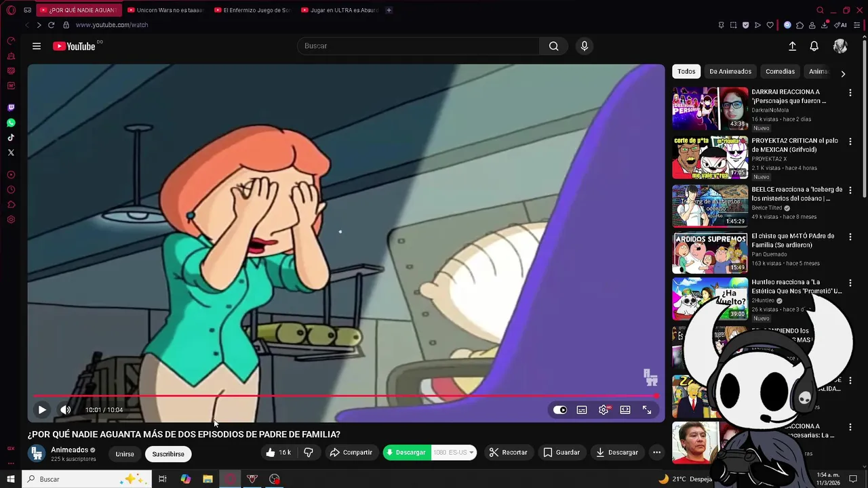Subscribe with the Suscribirse button

click(168, 454)
